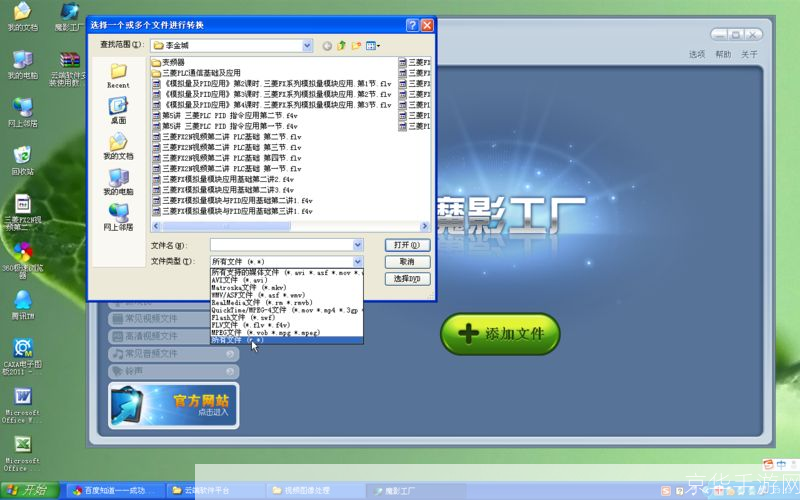Choose WMV/ASF文件 filter option
800x500 pixels.
pyautogui.click(x=287, y=295)
